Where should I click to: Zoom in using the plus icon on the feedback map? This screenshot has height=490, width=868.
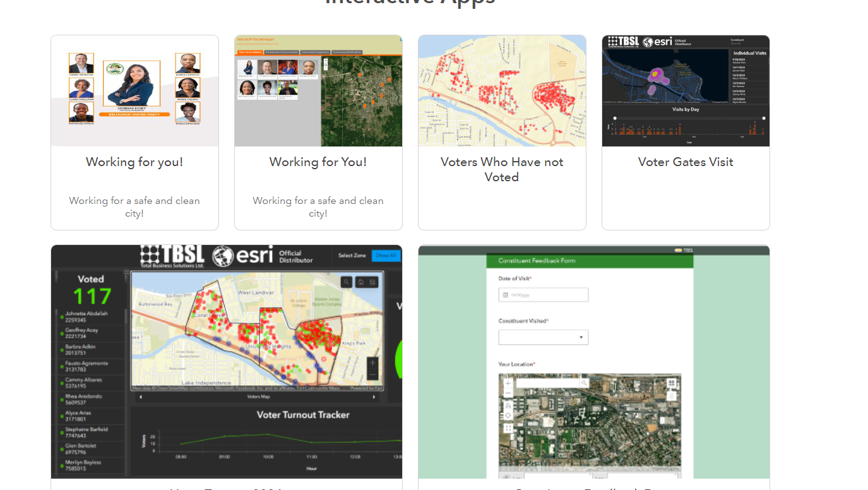[508, 383]
